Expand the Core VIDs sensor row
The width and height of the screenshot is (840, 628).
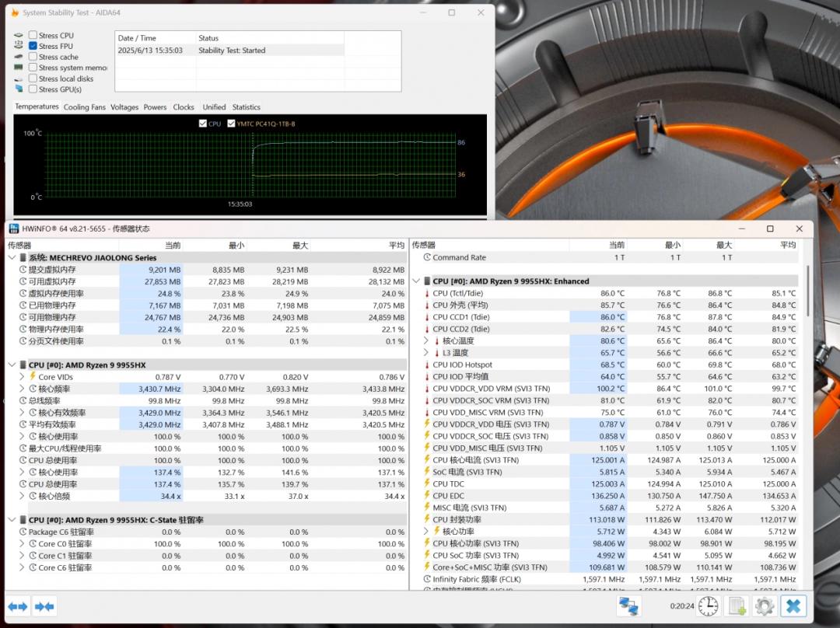22,377
